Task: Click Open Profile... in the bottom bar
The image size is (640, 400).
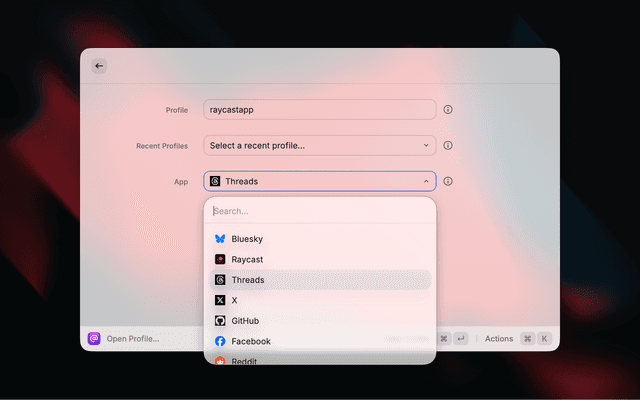Action: [x=133, y=339]
